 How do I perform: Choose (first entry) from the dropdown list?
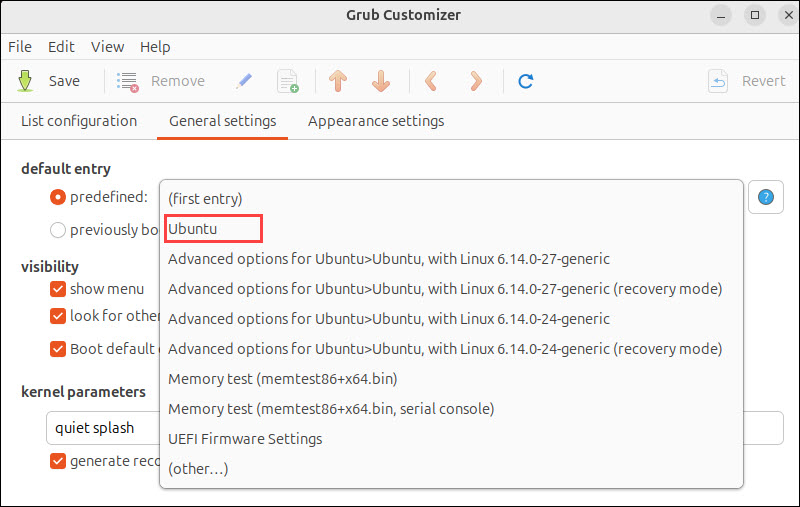pyautogui.click(x=452, y=199)
